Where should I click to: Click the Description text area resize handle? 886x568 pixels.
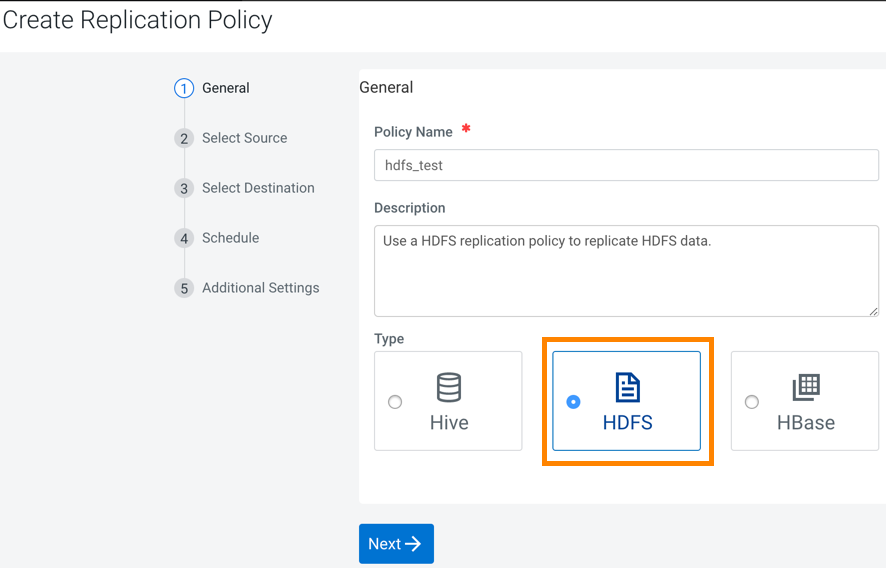pyautogui.click(x=873, y=311)
